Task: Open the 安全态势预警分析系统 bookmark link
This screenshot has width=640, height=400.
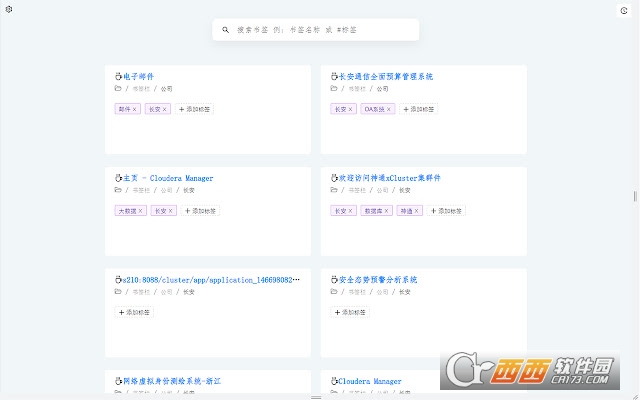Action: point(378,280)
